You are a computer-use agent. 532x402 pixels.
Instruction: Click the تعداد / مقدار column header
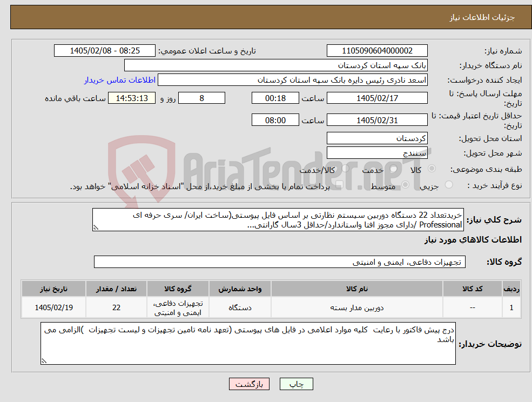click(x=116, y=289)
